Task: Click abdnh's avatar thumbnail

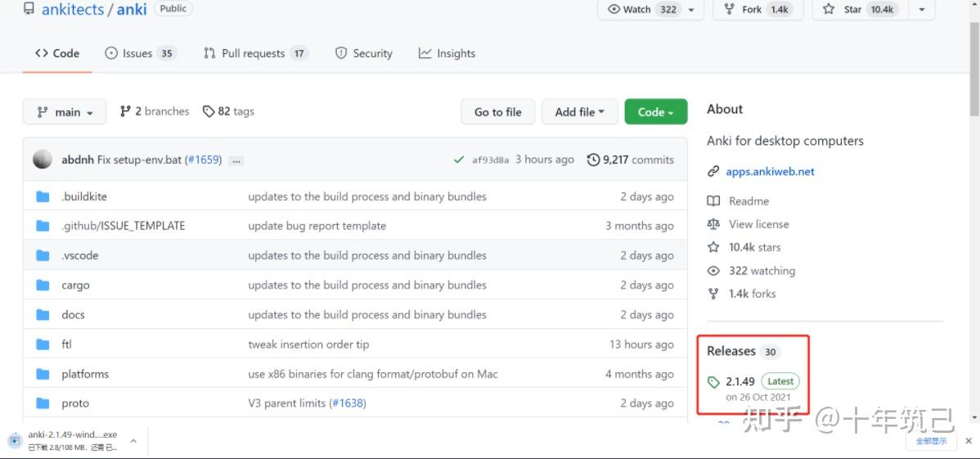Action: [x=43, y=160]
